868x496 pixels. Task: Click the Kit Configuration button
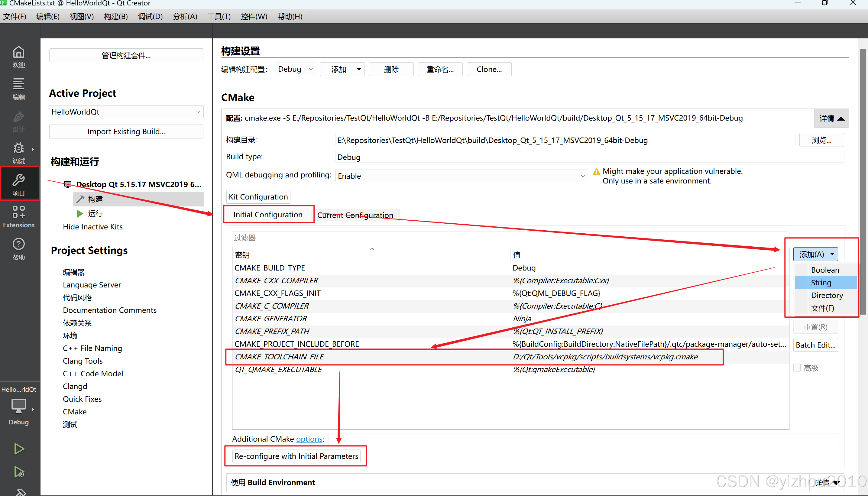click(x=258, y=196)
